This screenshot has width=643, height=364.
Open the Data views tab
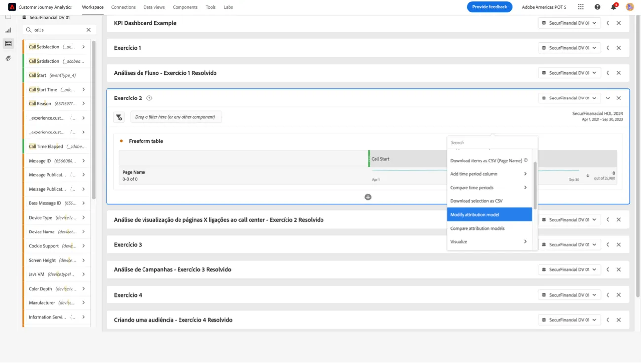[154, 7]
